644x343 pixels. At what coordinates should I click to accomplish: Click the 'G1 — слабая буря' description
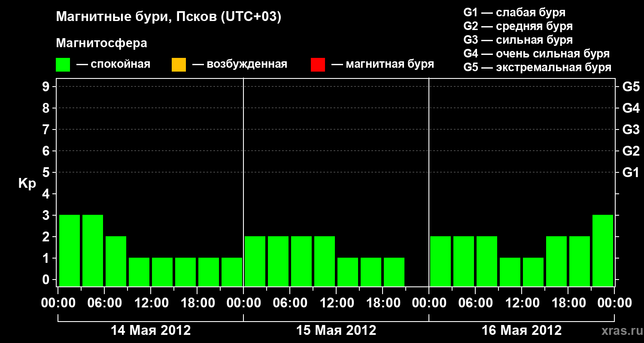[514, 12]
